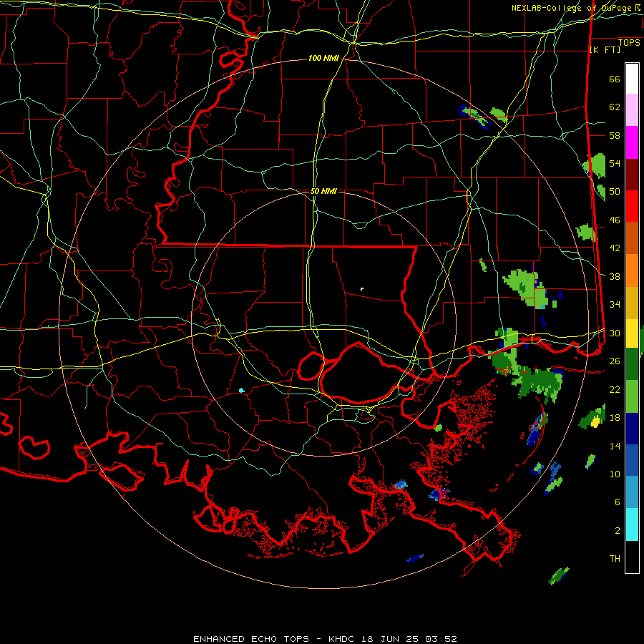The image size is (644, 644).
Task: Click the 'KHDC' radar station identifier
Action: [343, 639]
